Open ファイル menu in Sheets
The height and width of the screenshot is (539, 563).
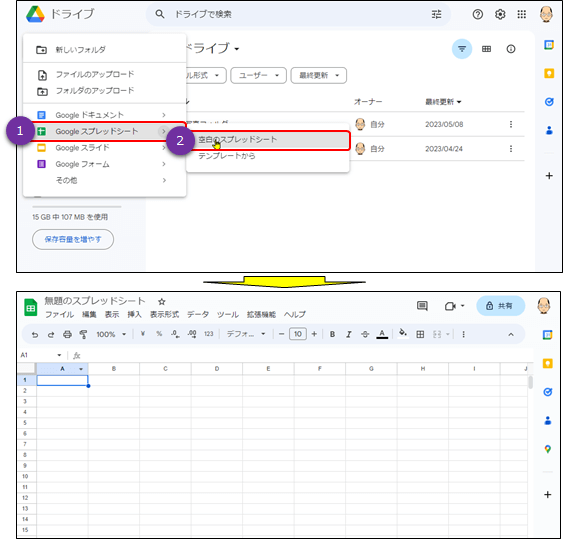coord(60,315)
